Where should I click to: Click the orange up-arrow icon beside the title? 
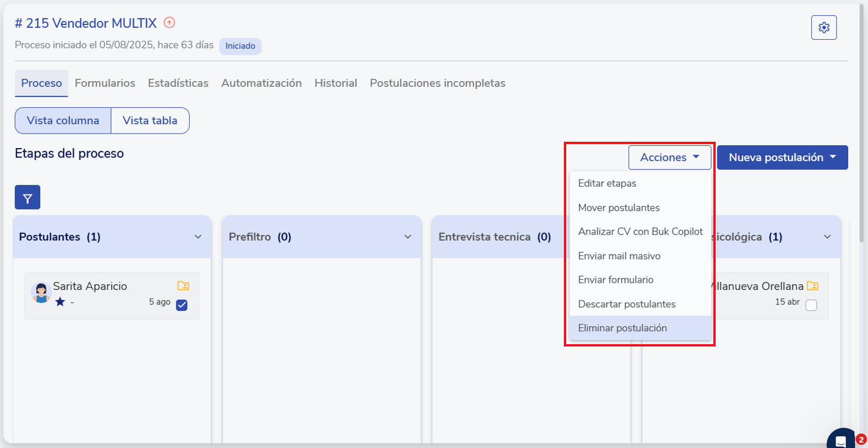point(169,23)
